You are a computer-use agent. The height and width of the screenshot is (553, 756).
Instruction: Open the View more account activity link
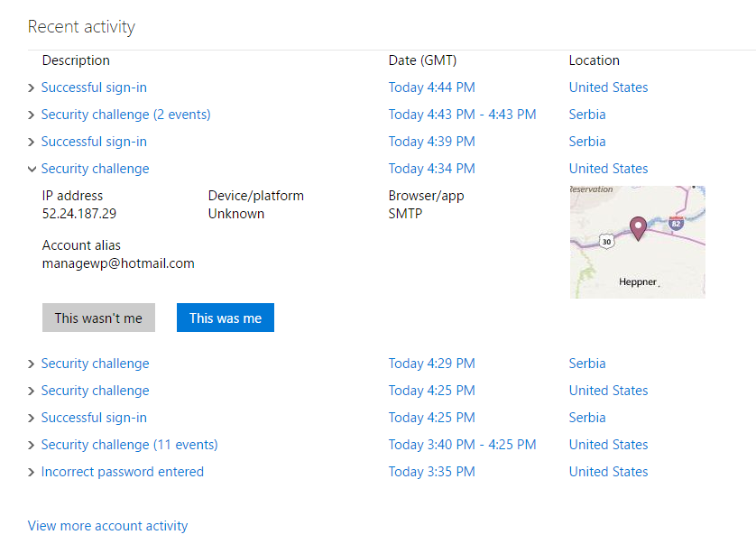pos(107,526)
